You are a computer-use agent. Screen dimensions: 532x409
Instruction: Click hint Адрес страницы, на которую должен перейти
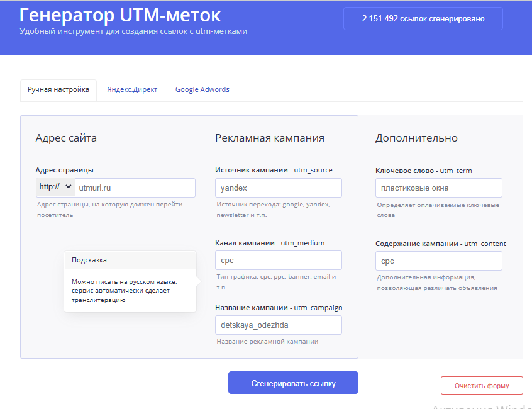point(109,210)
